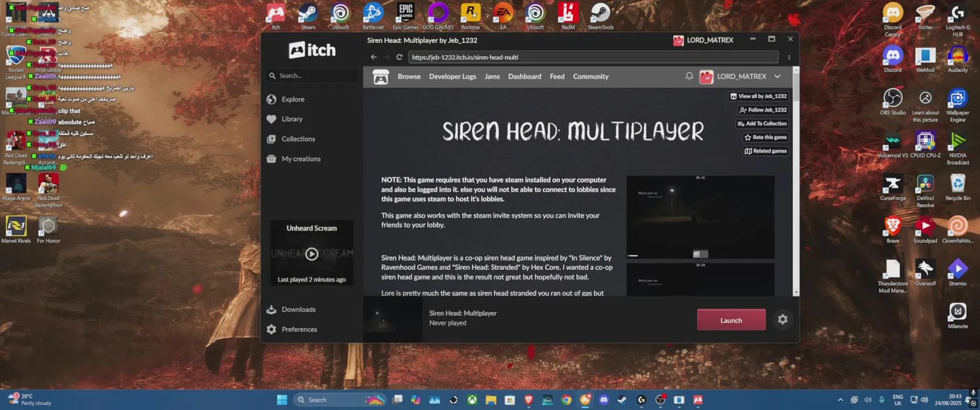Open Feed on itch page
The width and height of the screenshot is (980, 410).
pyautogui.click(x=557, y=76)
